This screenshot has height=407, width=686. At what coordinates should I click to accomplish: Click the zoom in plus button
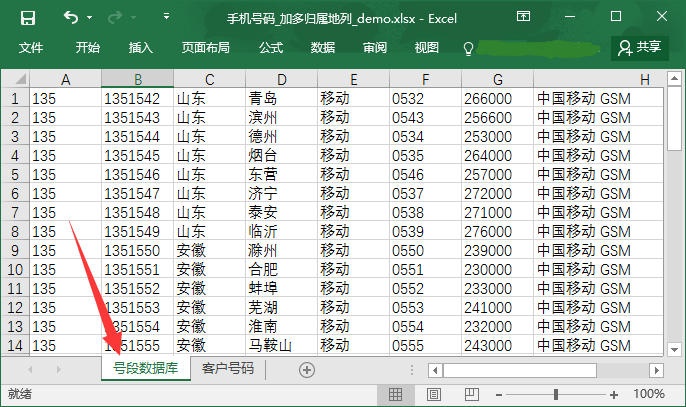coord(614,395)
